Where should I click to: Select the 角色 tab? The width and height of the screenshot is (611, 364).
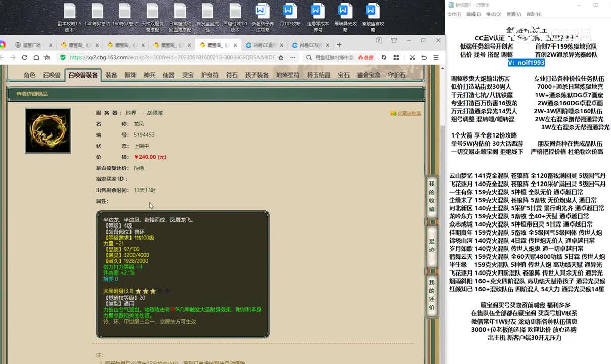(30, 75)
